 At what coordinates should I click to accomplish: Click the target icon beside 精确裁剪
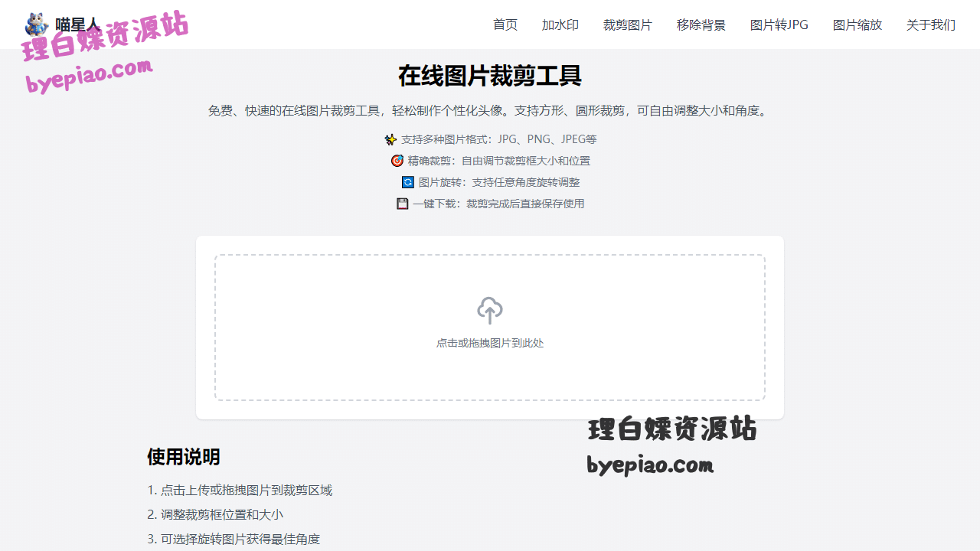397,161
